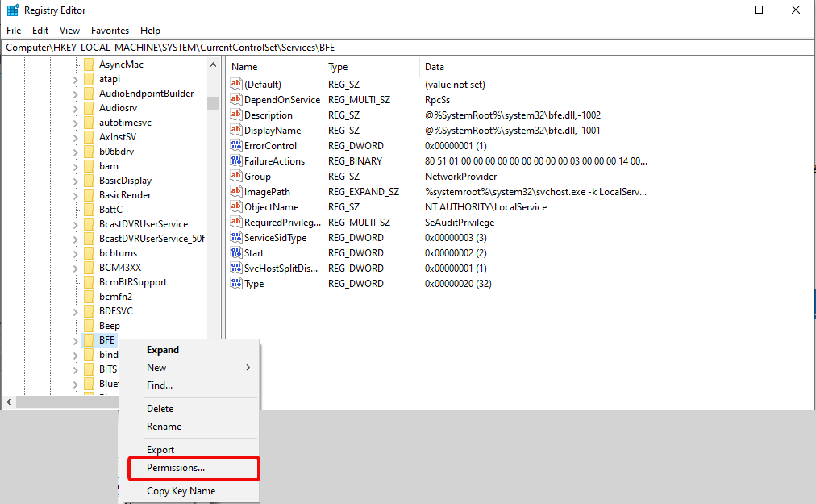816x504 pixels.
Task: Click the Beep folder icon
Action: (x=89, y=326)
